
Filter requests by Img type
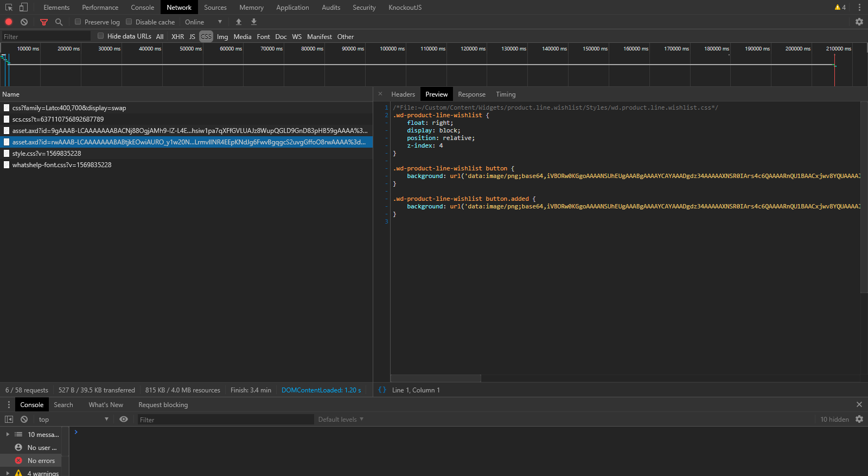click(222, 37)
